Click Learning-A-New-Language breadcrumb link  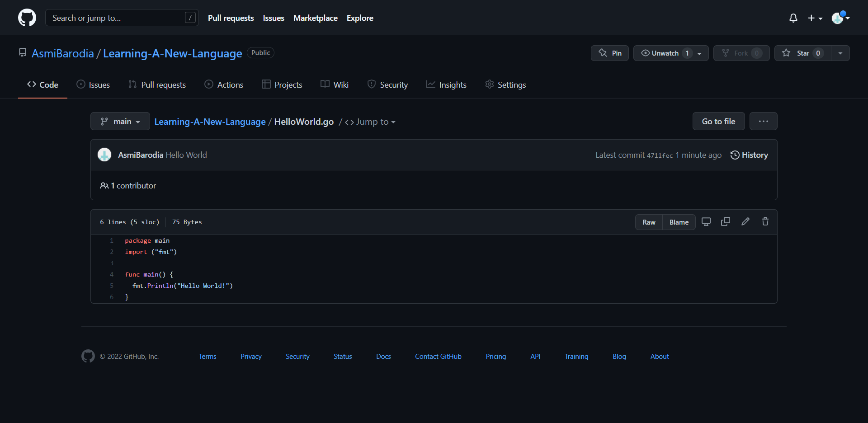point(210,122)
